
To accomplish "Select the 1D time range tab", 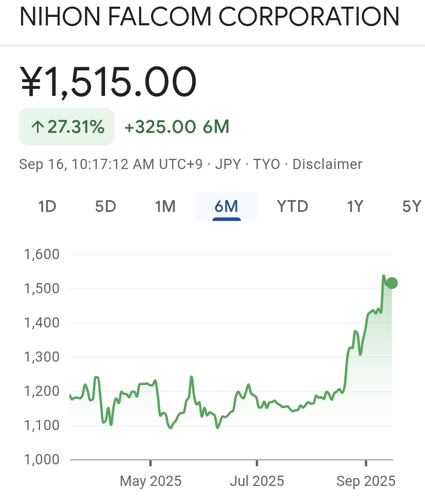I will click(x=47, y=206).
